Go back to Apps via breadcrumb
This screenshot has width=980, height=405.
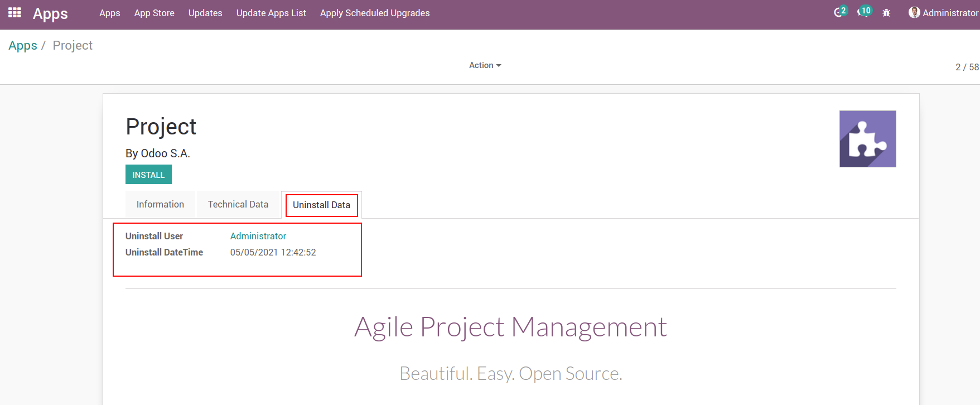click(x=23, y=46)
